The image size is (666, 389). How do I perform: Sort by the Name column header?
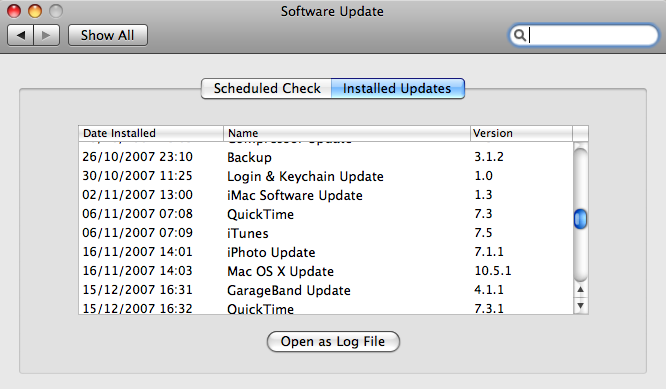347,133
